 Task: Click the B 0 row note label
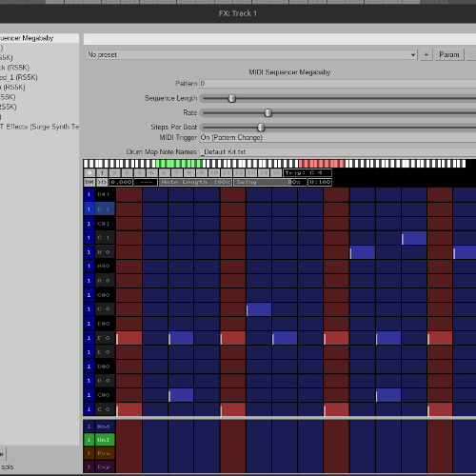pos(105,252)
